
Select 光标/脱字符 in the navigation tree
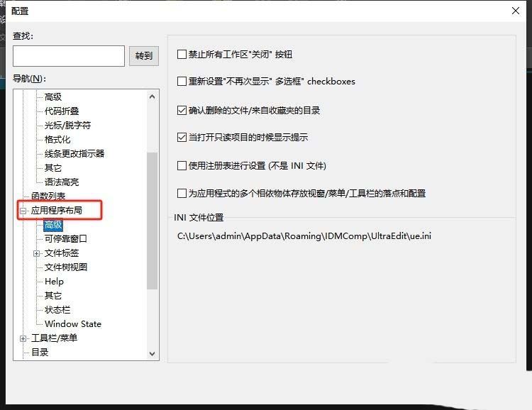pyautogui.click(x=68, y=126)
